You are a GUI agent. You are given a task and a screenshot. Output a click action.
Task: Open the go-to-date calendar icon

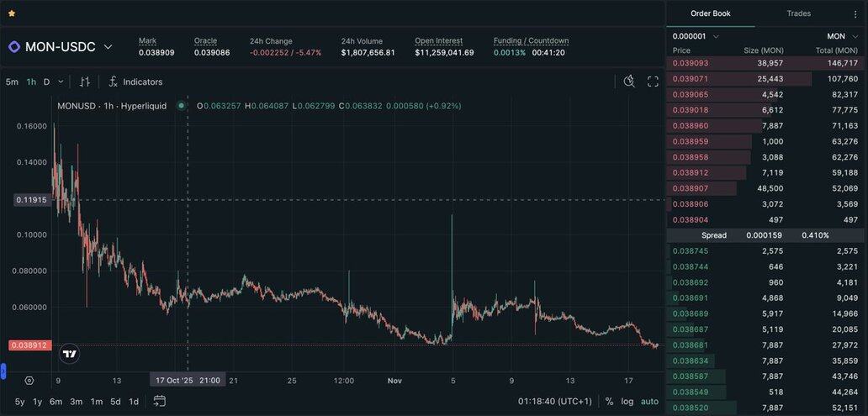coord(160,402)
